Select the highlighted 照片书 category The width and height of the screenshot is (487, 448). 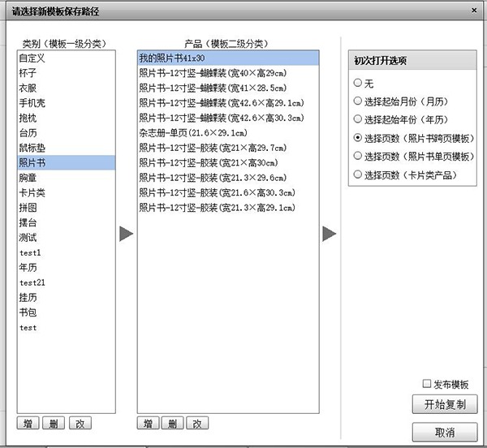(67, 162)
